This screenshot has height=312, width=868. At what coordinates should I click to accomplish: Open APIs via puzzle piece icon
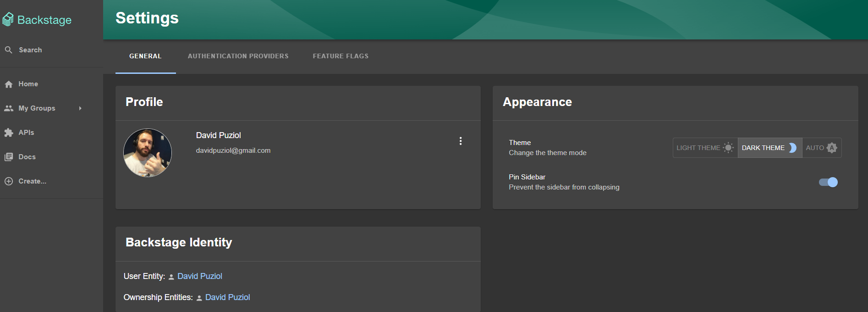point(9,133)
